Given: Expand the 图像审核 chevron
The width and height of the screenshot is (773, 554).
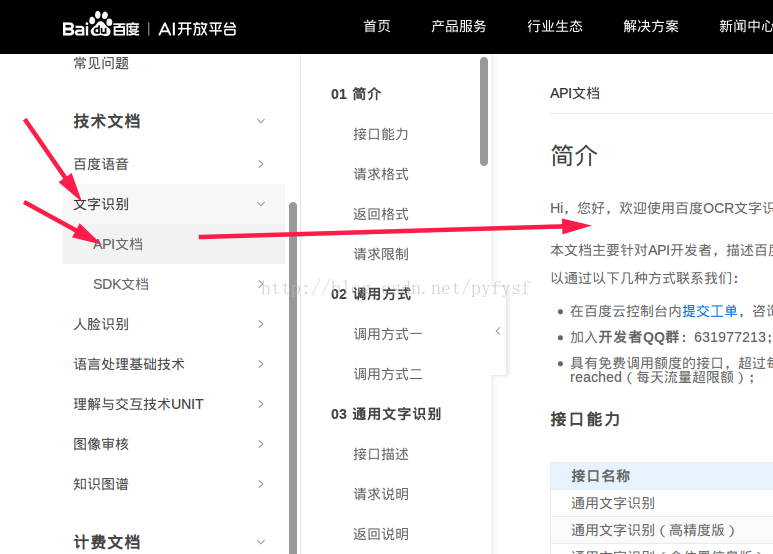Looking at the screenshot, I should pos(261,444).
